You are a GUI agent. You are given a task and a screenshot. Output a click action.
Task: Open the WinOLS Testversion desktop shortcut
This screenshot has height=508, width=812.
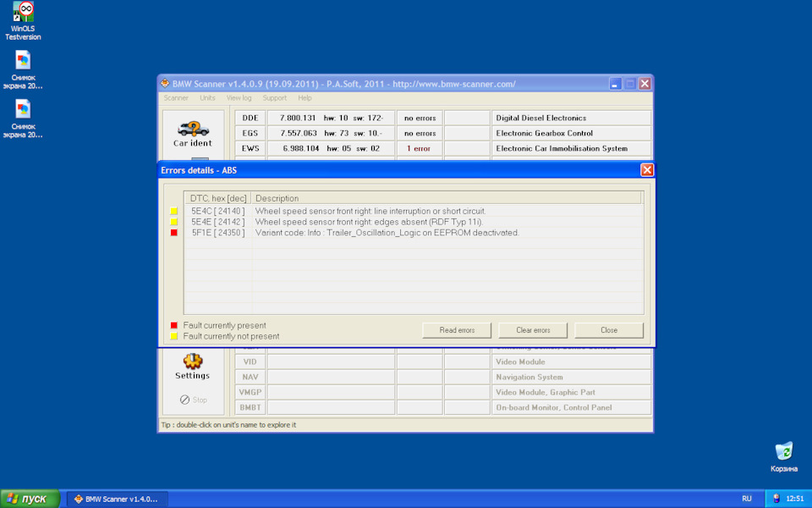click(23, 20)
